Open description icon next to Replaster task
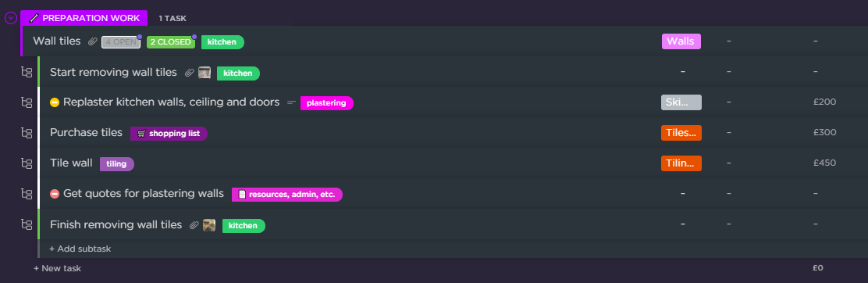This screenshot has width=868, height=283. click(x=291, y=102)
